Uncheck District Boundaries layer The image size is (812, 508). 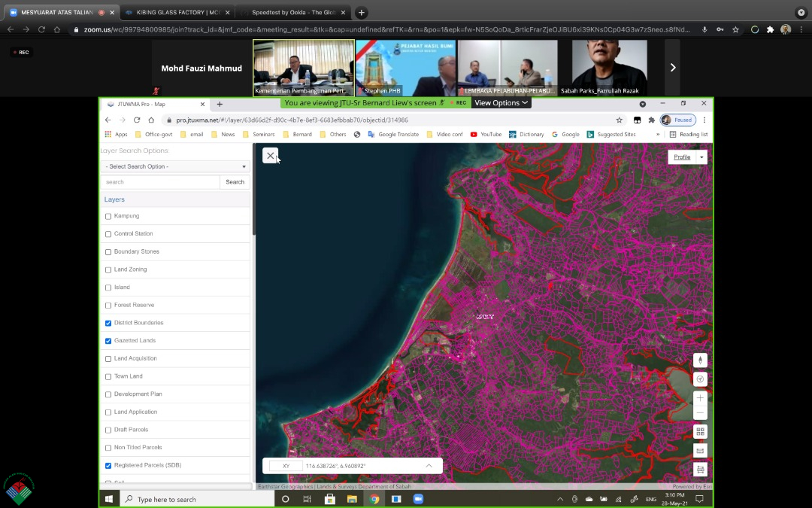click(108, 323)
